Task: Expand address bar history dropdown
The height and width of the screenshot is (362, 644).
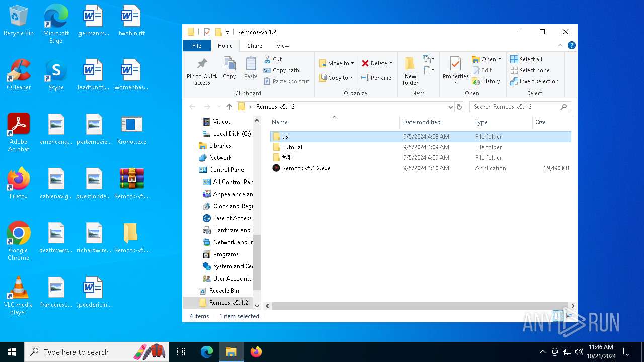Action: click(450, 107)
